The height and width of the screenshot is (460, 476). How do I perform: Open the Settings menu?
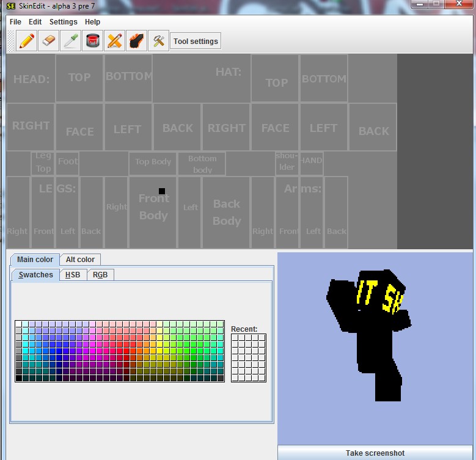click(64, 22)
